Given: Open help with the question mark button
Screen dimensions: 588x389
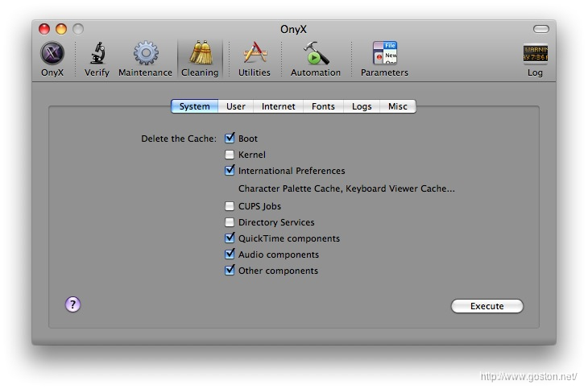Looking at the screenshot, I should coord(72,304).
